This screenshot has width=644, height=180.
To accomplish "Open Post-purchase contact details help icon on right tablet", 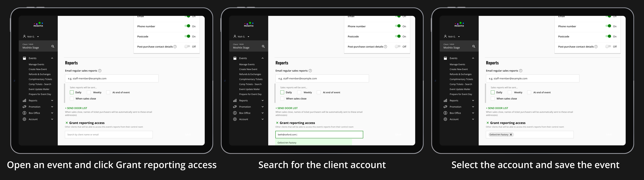I will click(x=596, y=47).
